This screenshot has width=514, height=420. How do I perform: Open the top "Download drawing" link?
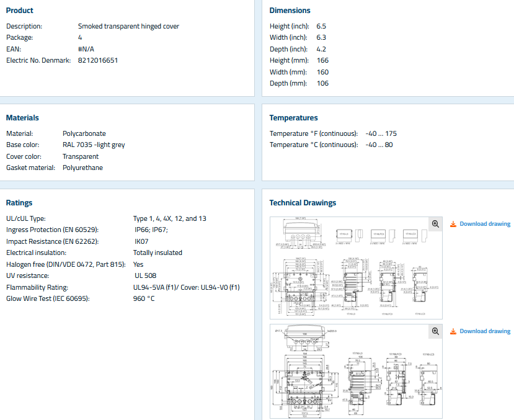[484, 224]
